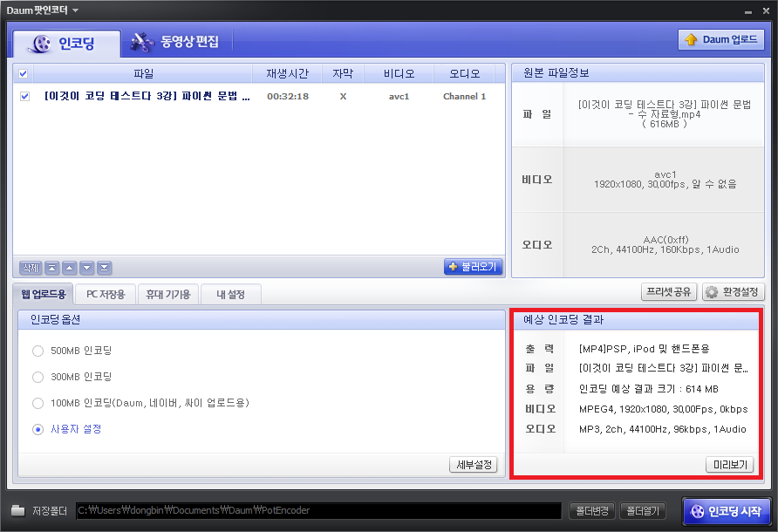This screenshot has width=778, height=532.
Task: Uncheck the 파이썬 문법 video file checkbox
Action: coord(24,96)
